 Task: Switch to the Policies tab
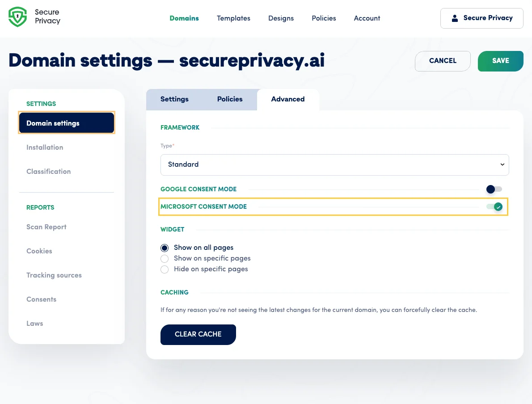pos(229,99)
